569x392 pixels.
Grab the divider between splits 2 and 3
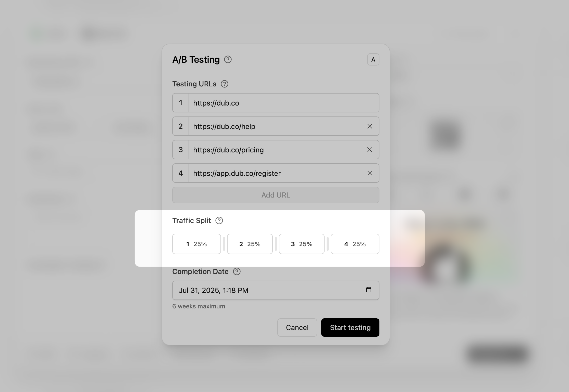pos(276,244)
